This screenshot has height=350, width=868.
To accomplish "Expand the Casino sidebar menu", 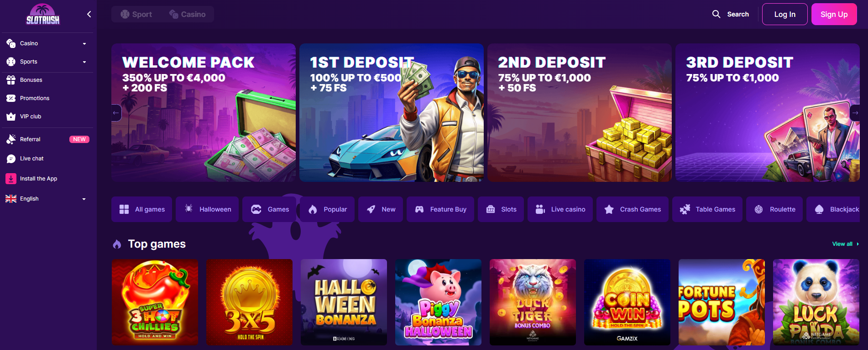I will [47, 43].
